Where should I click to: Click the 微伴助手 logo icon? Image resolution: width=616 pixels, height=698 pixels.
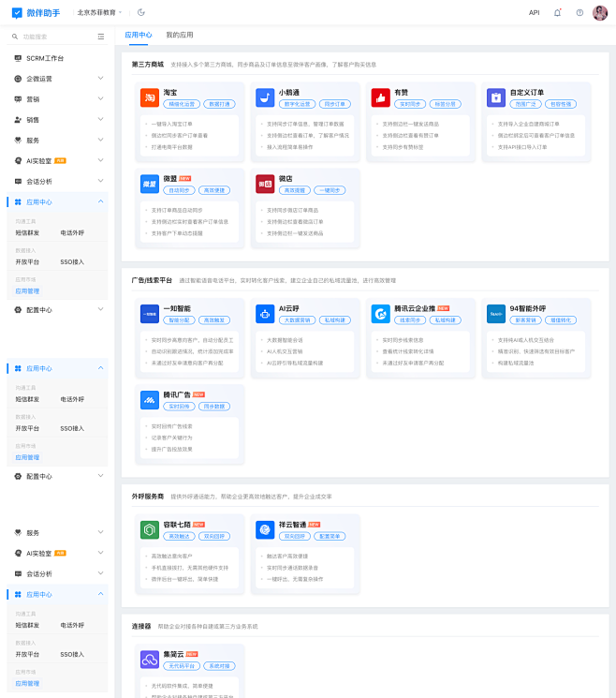tap(17, 13)
